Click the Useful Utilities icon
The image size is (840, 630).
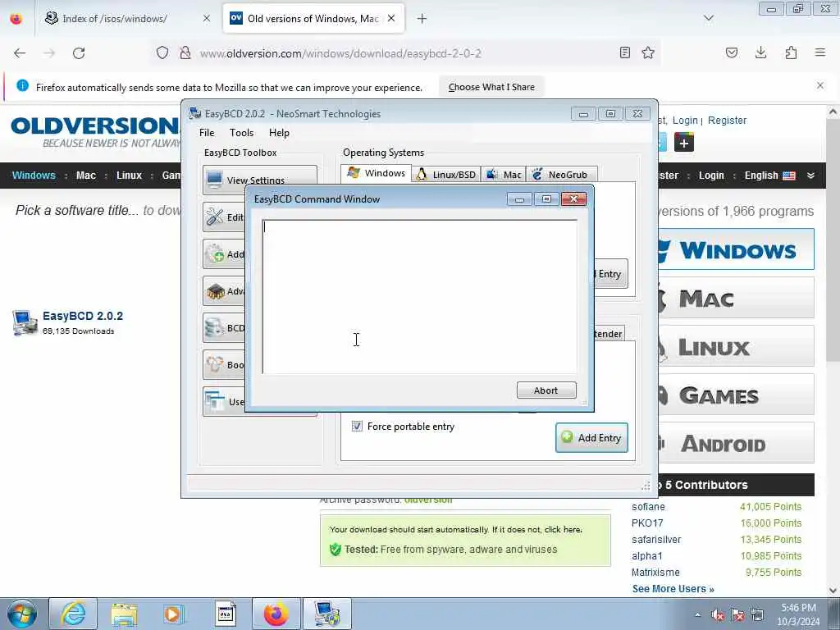[x=216, y=401]
